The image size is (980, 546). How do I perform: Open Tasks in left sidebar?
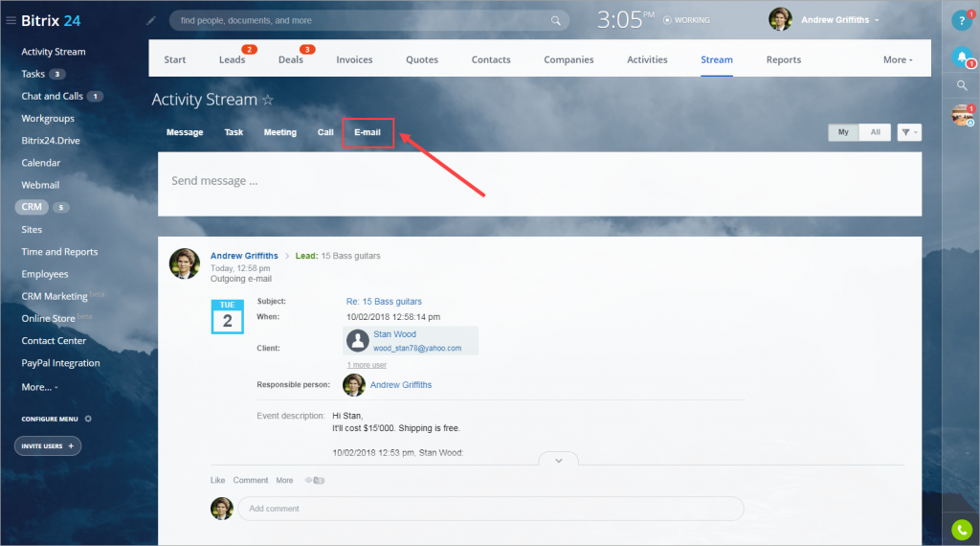(x=33, y=74)
